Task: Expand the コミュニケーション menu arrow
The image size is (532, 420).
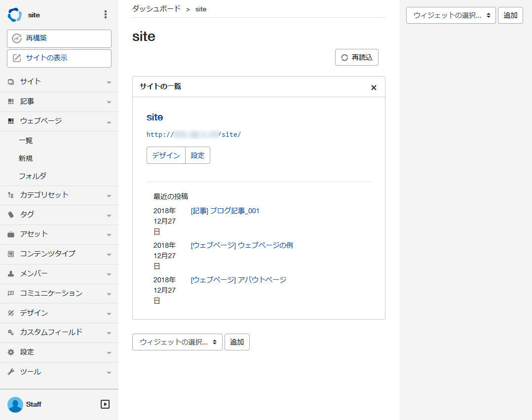Action: point(109,294)
